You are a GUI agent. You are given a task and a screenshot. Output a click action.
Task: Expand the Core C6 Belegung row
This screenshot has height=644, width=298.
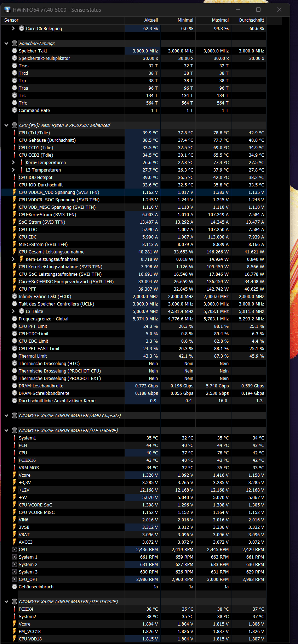[x=13, y=28]
